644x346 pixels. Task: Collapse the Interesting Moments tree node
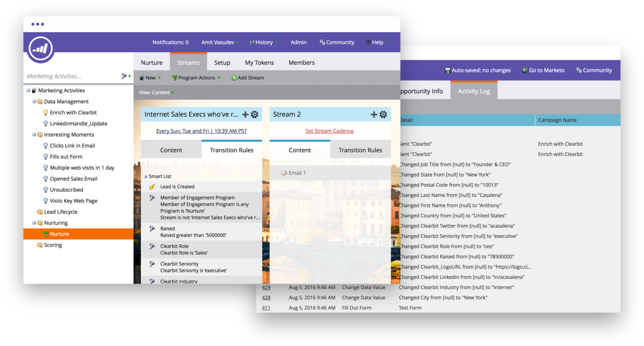[x=33, y=135]
